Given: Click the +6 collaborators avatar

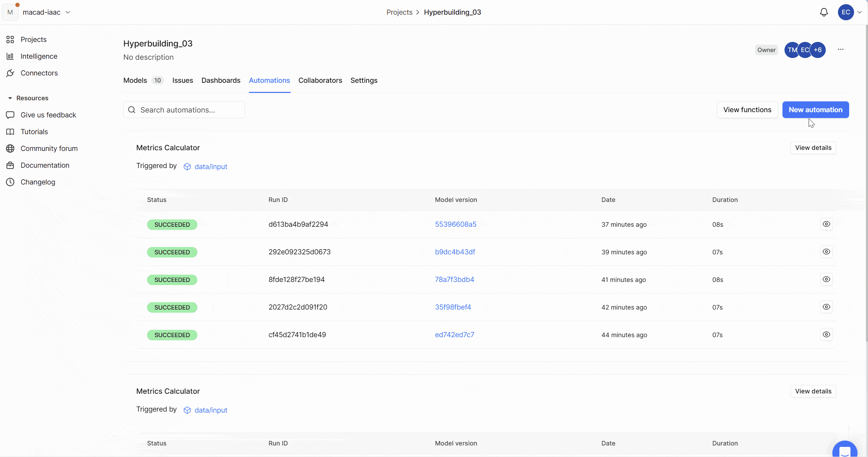Looking at the screenshot, I should (x=818, y=50).
